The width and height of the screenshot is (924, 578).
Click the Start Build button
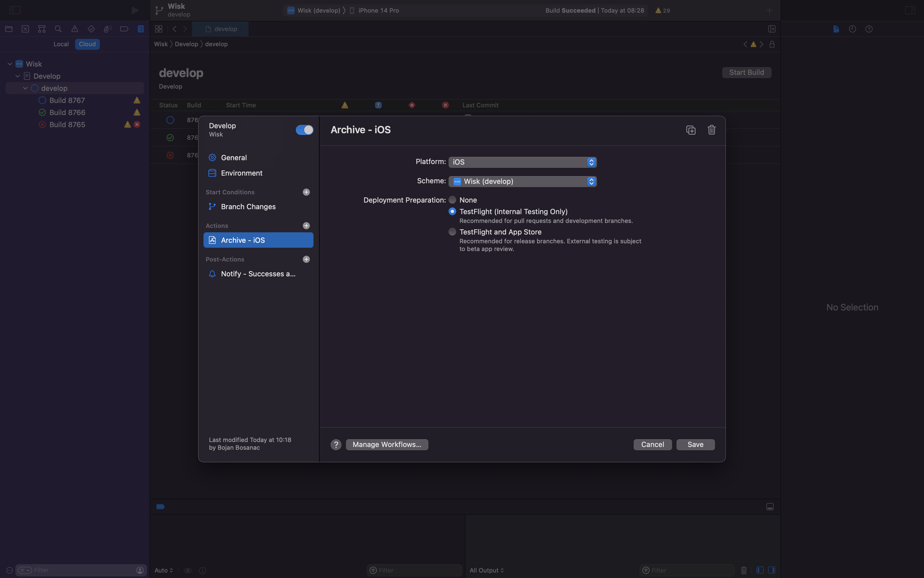[x=746, y=73]
